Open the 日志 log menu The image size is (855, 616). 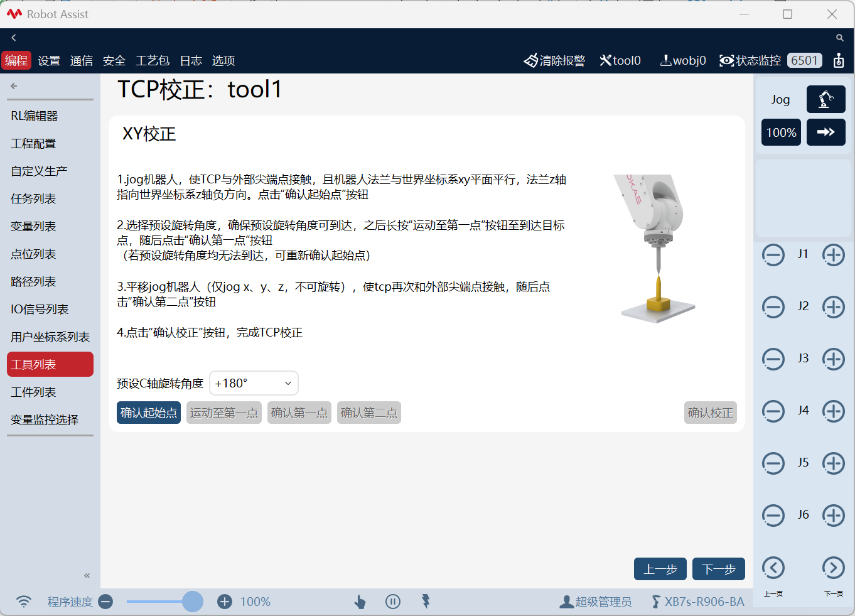[x=191, y=60]
